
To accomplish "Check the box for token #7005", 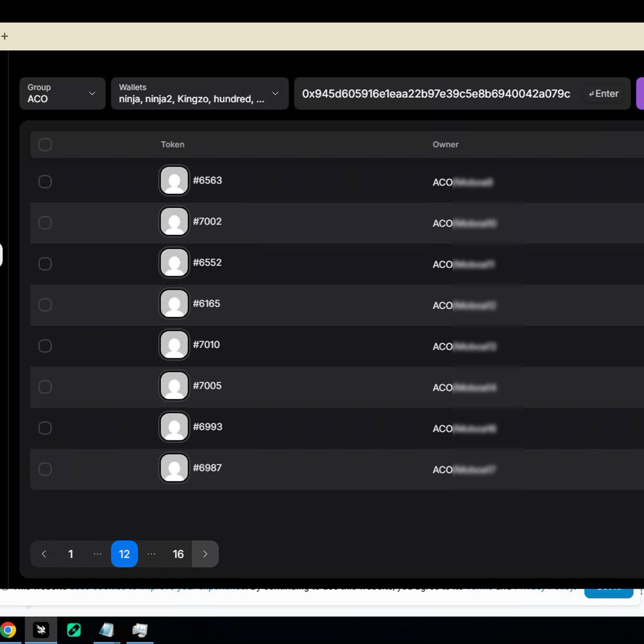I will (45, 387).
